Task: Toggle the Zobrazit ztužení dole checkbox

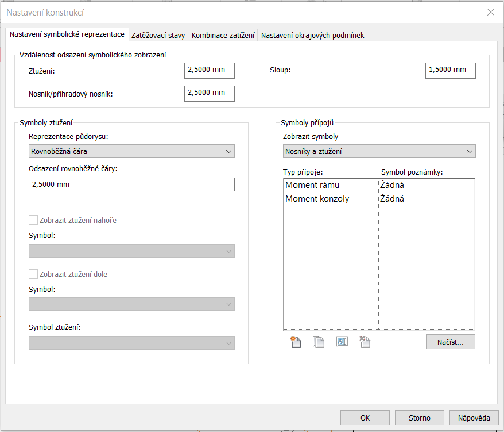Action: tap(33, 274)
